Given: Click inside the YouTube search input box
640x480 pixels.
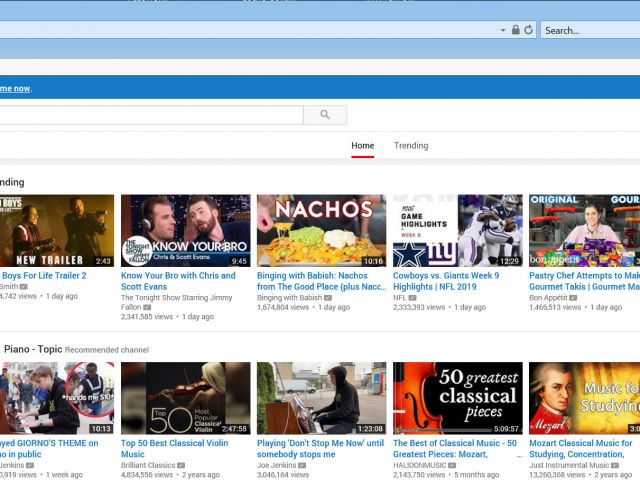Looking at the screenshot, I should (151, 115).
